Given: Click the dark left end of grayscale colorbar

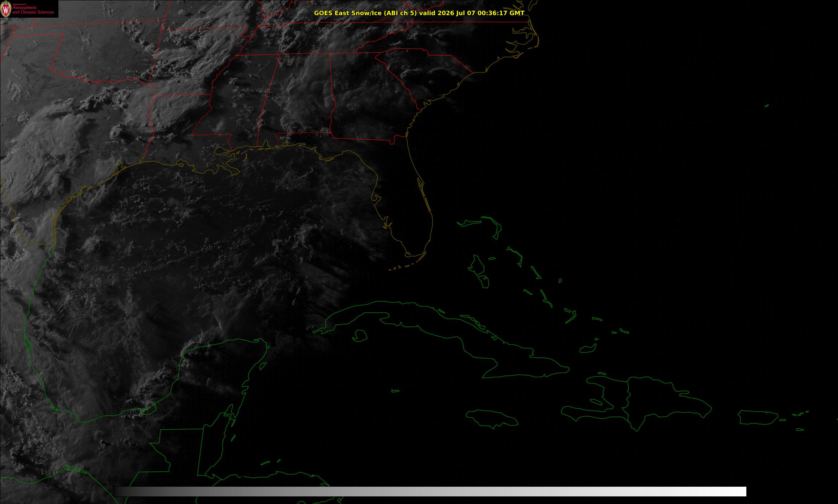Looking at the screenshot, I should click(x=119, y=491).
